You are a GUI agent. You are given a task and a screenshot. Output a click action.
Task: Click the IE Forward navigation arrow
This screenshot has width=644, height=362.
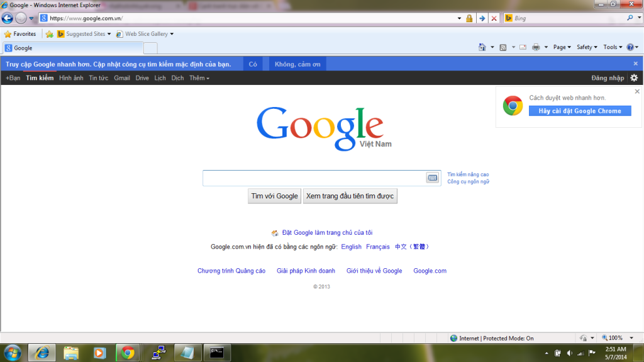tap(21, 18)
